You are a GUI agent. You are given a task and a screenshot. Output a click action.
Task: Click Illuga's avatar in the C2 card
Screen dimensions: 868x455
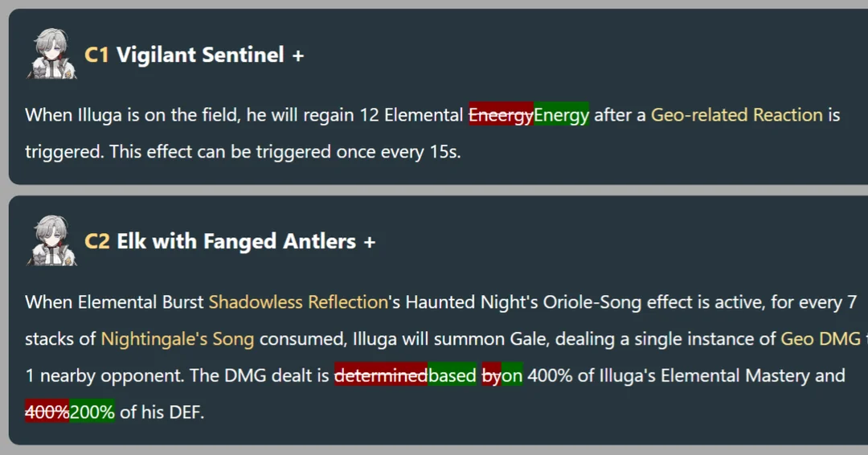[x=51, y=241]
